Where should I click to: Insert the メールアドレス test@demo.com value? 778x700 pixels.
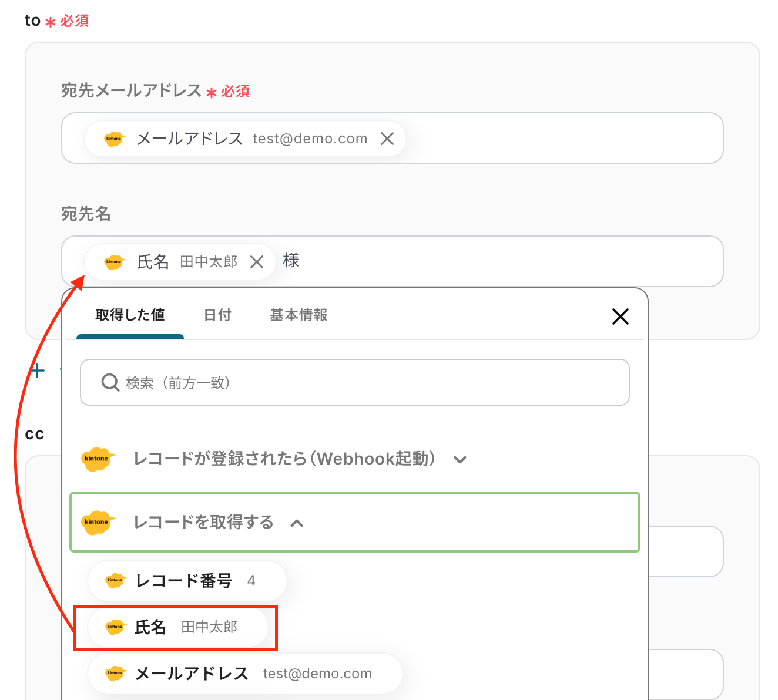pos(244,674)
